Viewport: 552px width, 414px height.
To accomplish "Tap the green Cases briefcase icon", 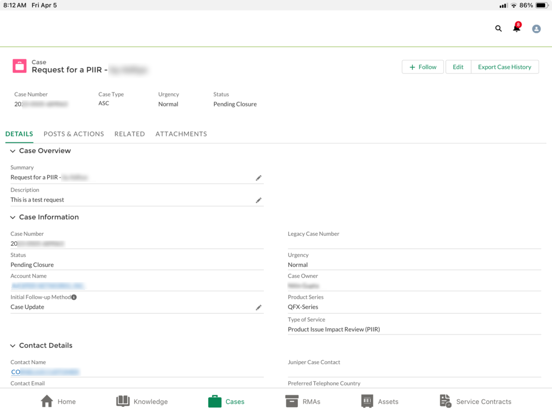I will [x=215, y=401].
